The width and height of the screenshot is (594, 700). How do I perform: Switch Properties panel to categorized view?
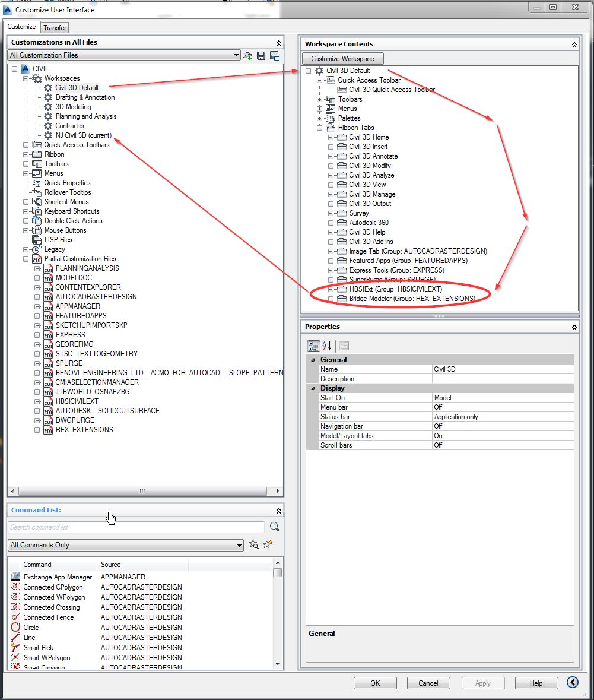coord(313,346)
